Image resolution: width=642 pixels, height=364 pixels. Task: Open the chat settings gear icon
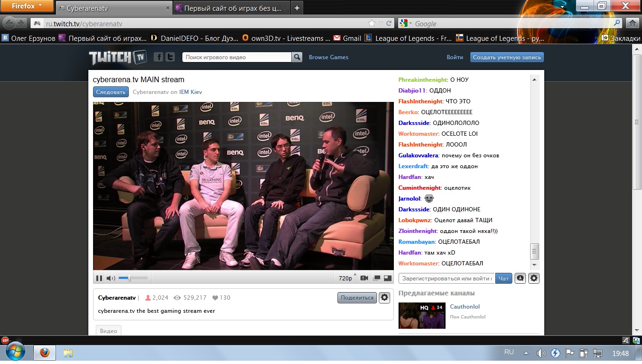click(534, 279)
